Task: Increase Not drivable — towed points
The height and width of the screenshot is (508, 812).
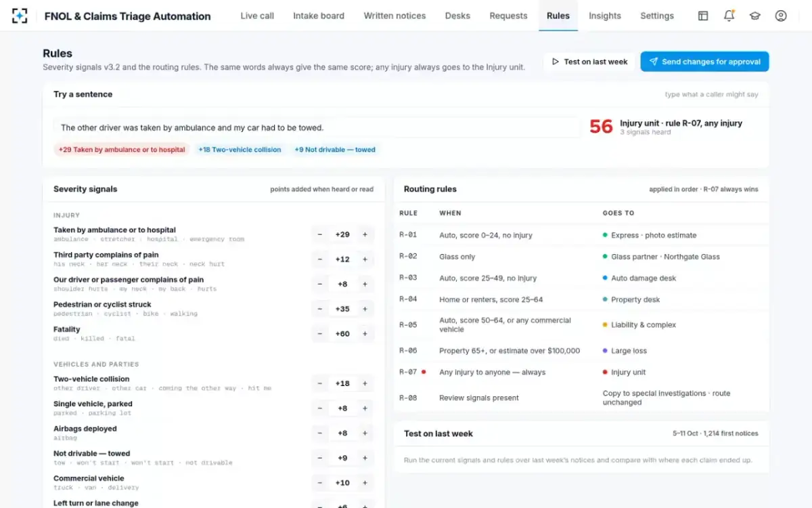Action: (x=365, y=458)
